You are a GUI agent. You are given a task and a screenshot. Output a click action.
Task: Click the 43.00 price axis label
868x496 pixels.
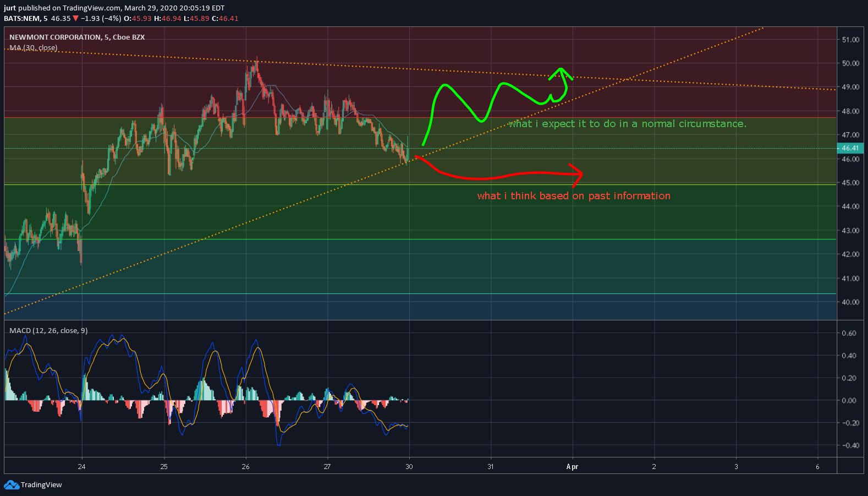click(x=850, y=231)
